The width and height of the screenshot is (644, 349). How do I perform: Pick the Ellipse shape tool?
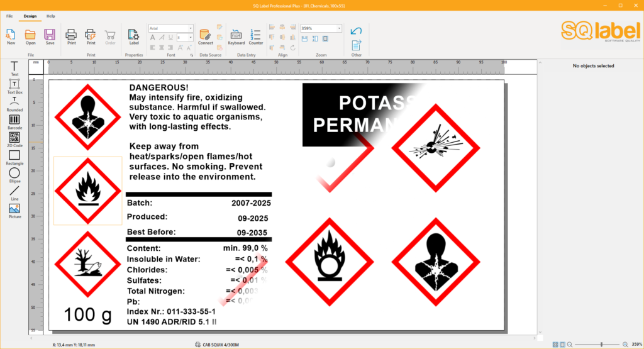click(x=14, y=174)
